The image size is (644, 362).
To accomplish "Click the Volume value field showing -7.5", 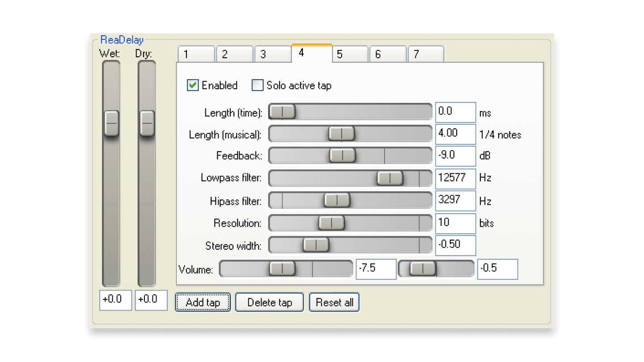I will 376,269.
